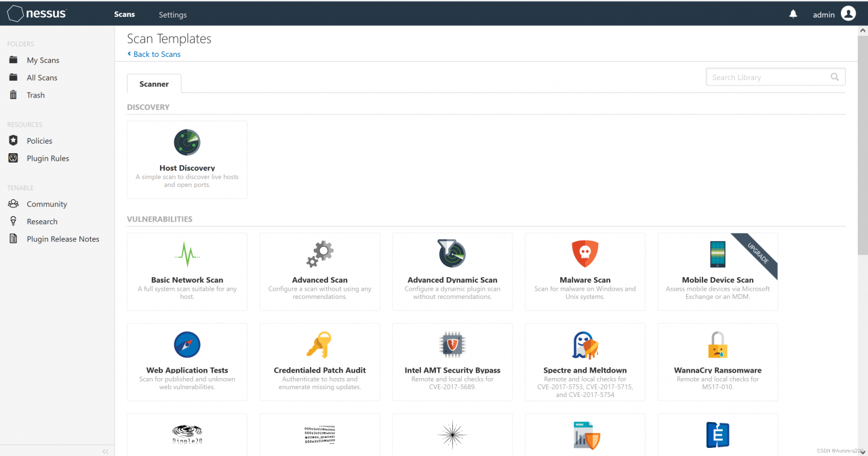868x456 pixels.
Task: Focus the Search Library field
Action: (775, 77)
